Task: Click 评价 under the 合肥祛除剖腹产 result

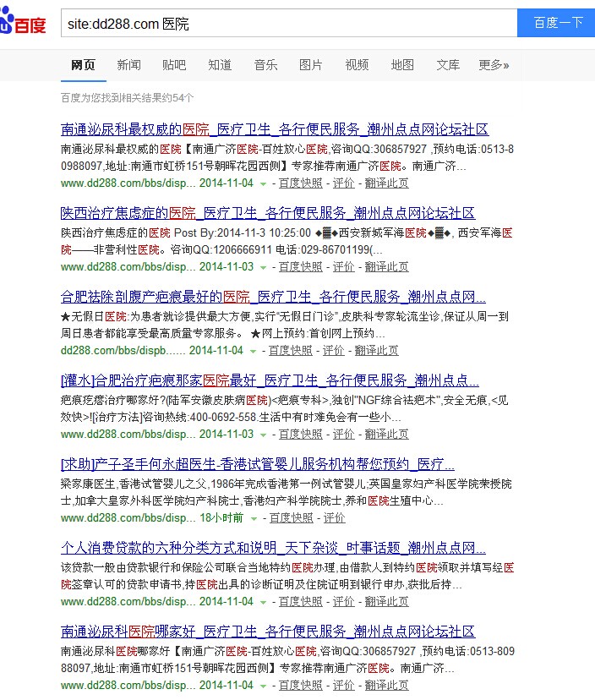Action: click(x=333, y=351)
